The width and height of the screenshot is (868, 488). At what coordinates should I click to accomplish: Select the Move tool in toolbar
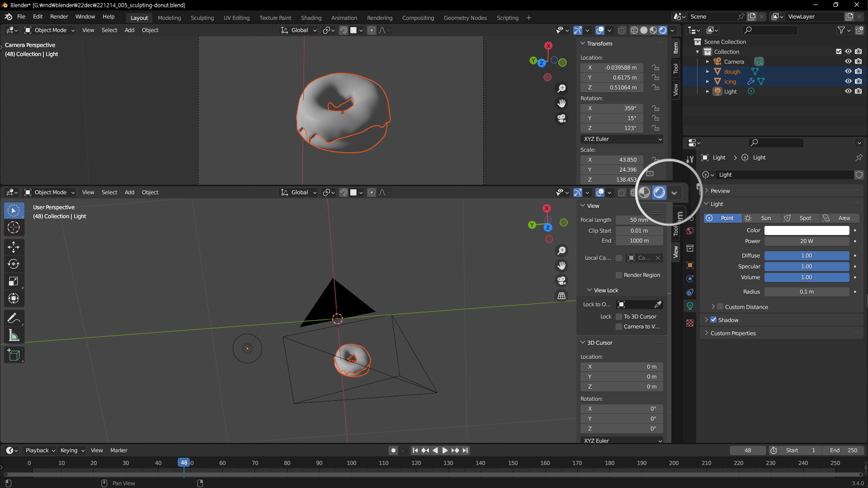click(14, 247)
